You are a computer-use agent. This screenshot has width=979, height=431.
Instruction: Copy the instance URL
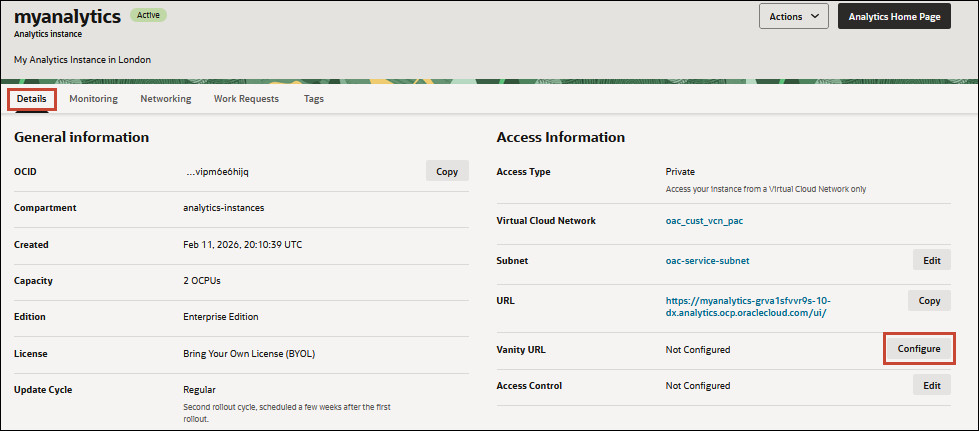(x=929, y=300)
